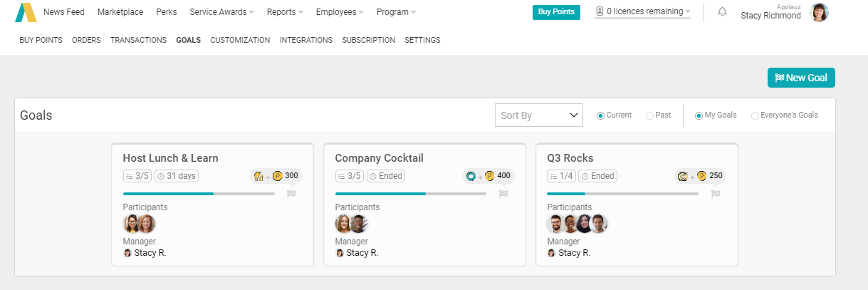Click the Host Lunch & Learn progress bar

[x=199, y=194]
